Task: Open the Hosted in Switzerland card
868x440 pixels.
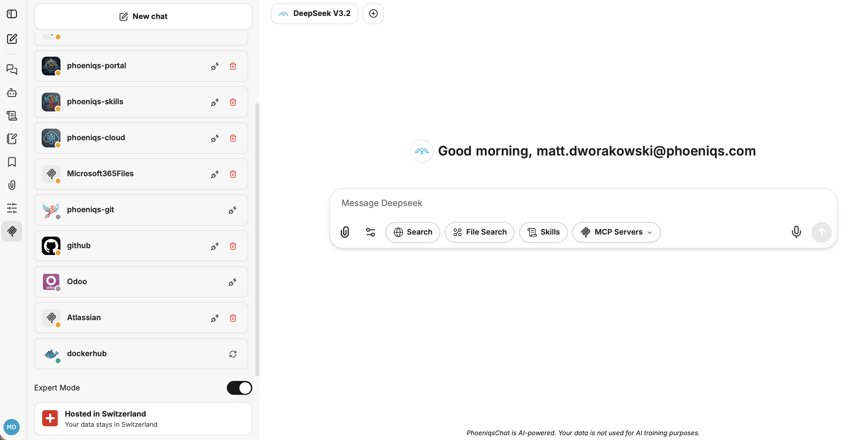Action: coord(143,419)
